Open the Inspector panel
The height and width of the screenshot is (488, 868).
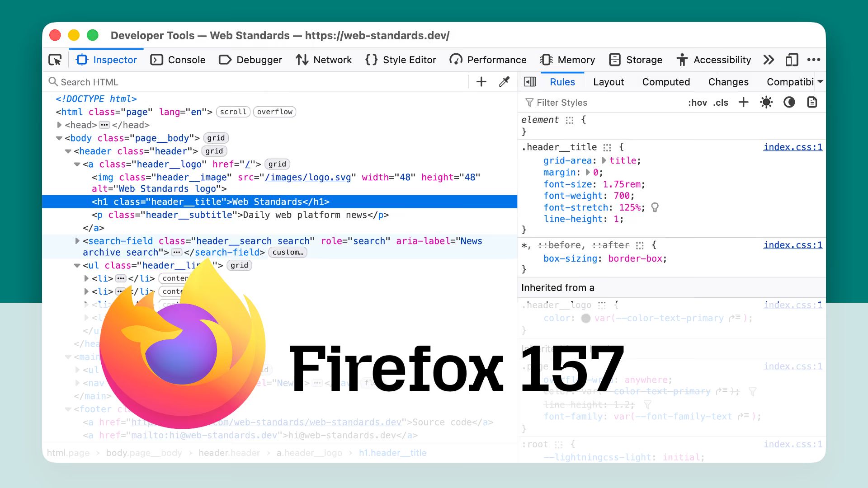pos(107,60)
